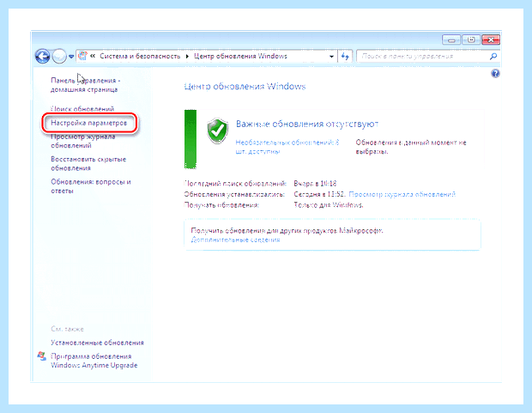The image size is (532, 413).
Task: Expand arrow after 'Система и безопасность' breadcrumb
Action: tap(187, 56)
